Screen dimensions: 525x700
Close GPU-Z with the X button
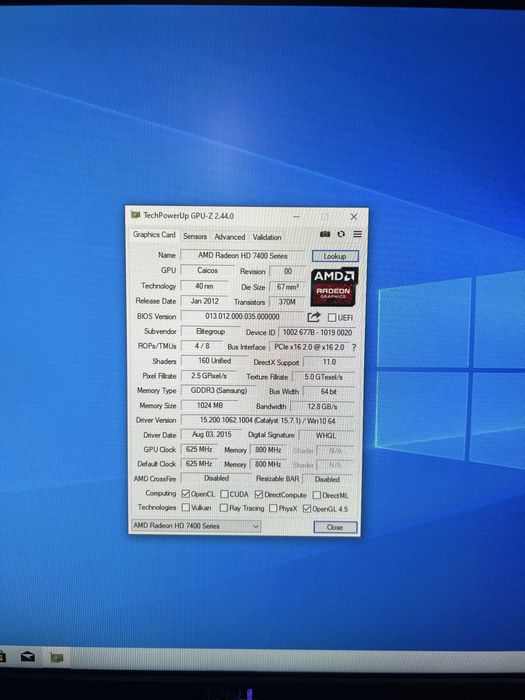click(x=354, y=217)
